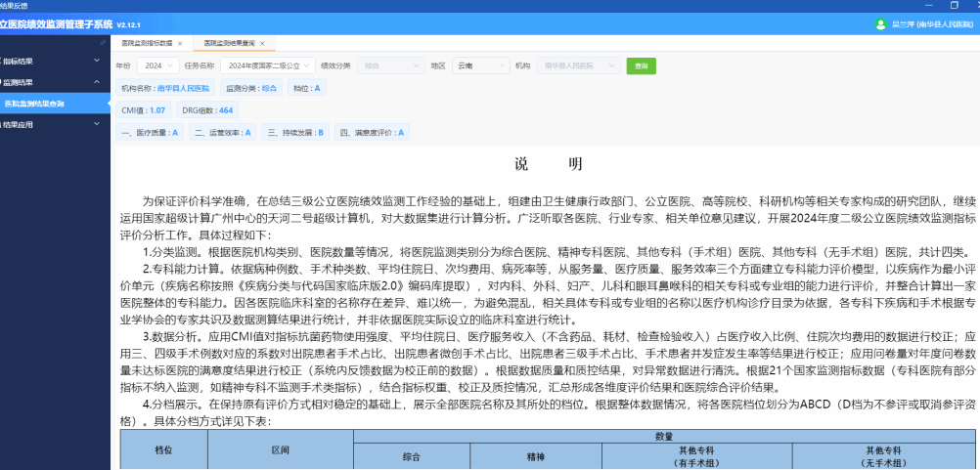980x470 pixels.
Task: Click the 三、持续发展 : B tag
Action: [295, 132]
